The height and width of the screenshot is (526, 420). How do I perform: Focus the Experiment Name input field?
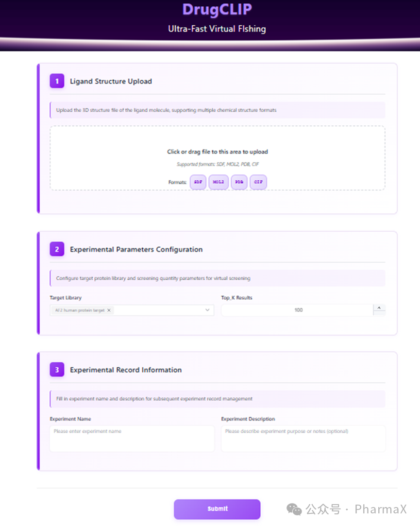click(x=132, y=438)
